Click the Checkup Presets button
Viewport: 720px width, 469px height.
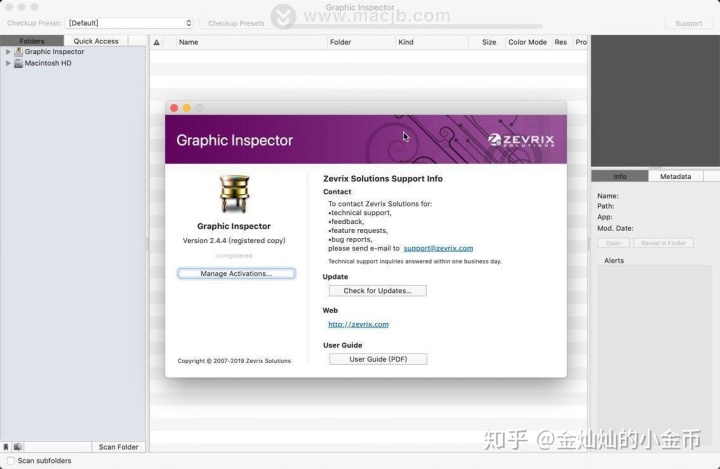[236, 23]
